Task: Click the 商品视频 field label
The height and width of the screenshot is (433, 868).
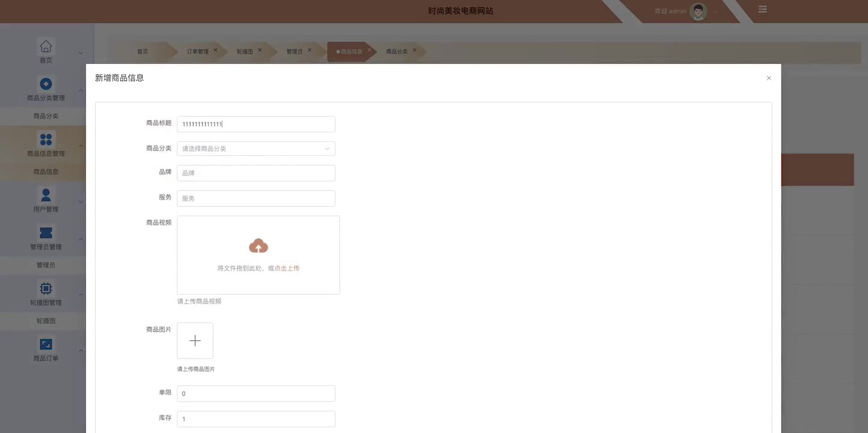Action: (x=159, y=223)
